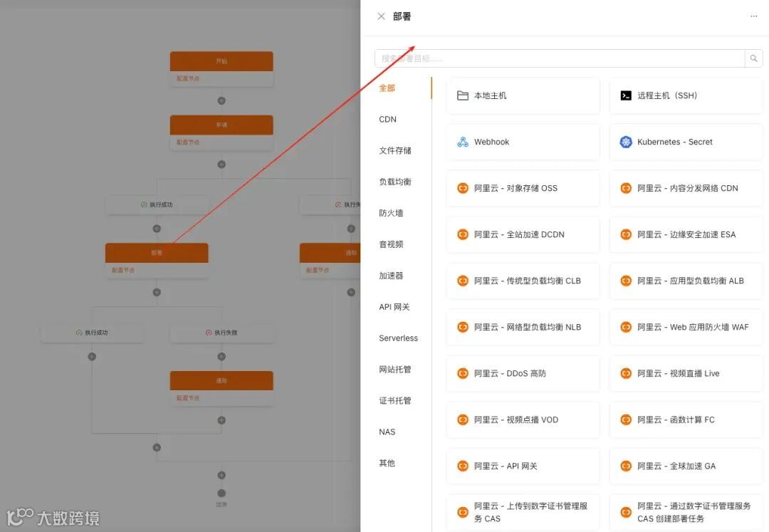Image resolution: width=769 pixels, height=532 pixels.
Task: Select the 加速器 category tab
Action: click(x=391, y=276)
